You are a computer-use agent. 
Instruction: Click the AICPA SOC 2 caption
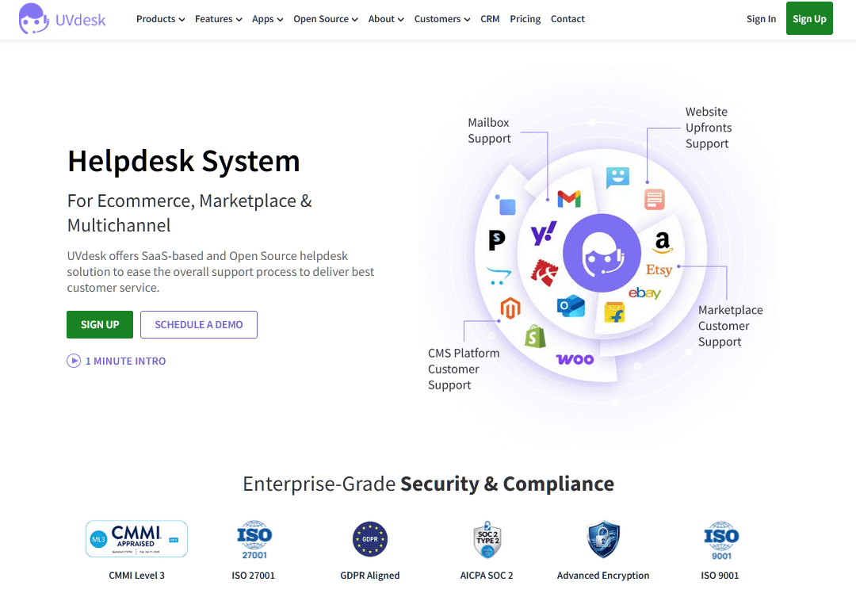[487, 576]
